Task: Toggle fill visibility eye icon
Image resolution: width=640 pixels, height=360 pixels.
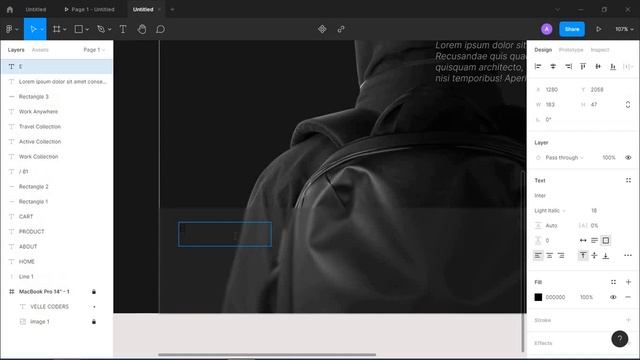Action: pyautogui.click(x=613, y=297)
